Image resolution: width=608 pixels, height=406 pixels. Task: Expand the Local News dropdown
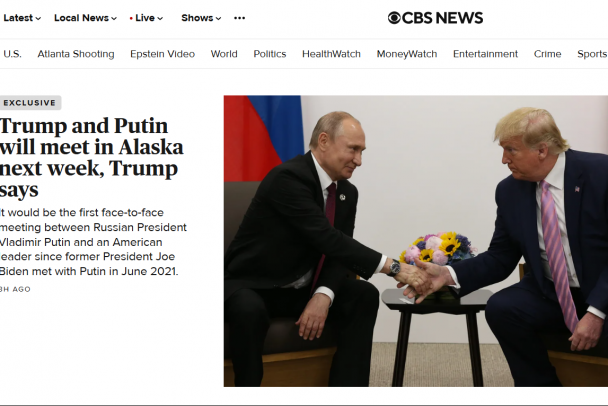point(85,18)
